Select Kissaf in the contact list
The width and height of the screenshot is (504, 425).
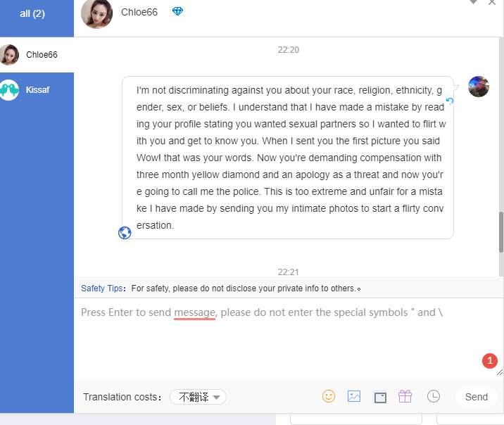click(37, 90)
